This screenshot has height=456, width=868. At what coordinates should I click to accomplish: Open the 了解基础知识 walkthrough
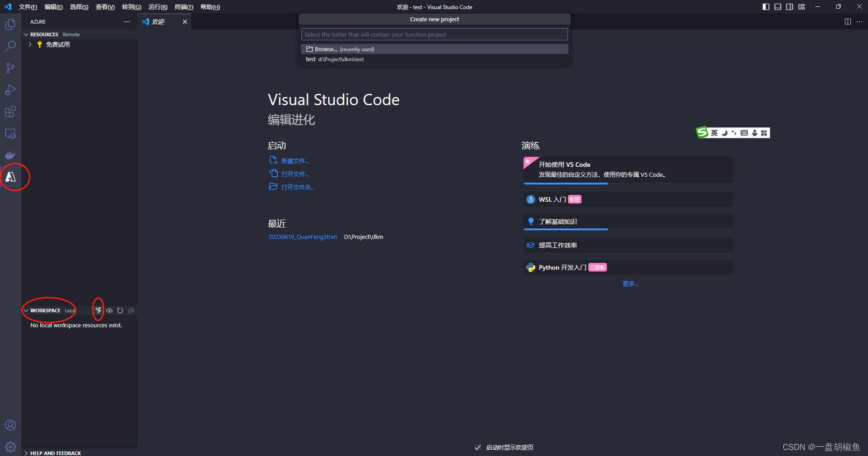pyautogui.click(x=628, y=222)
